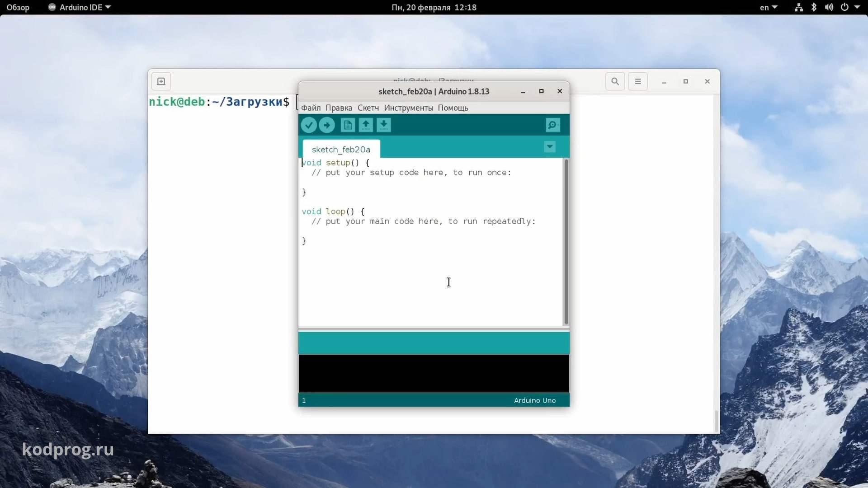Close the terminal window
This screenshot has height=488, width=868.
click(708, 81)
